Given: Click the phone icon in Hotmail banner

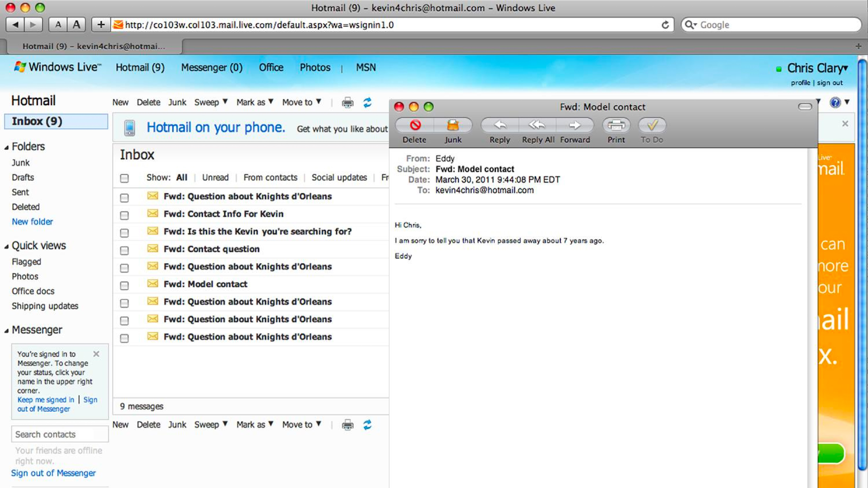Looking at the screenshot, I should (130, 128).
